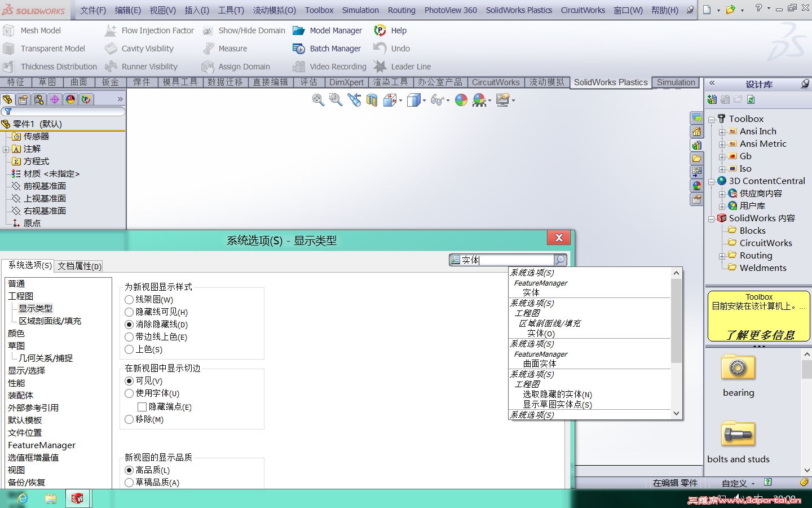Image resolution: width=812 pixels, height=508 pixels.
Task: Open the display style dropdown arrow
Action: (424, 100)
